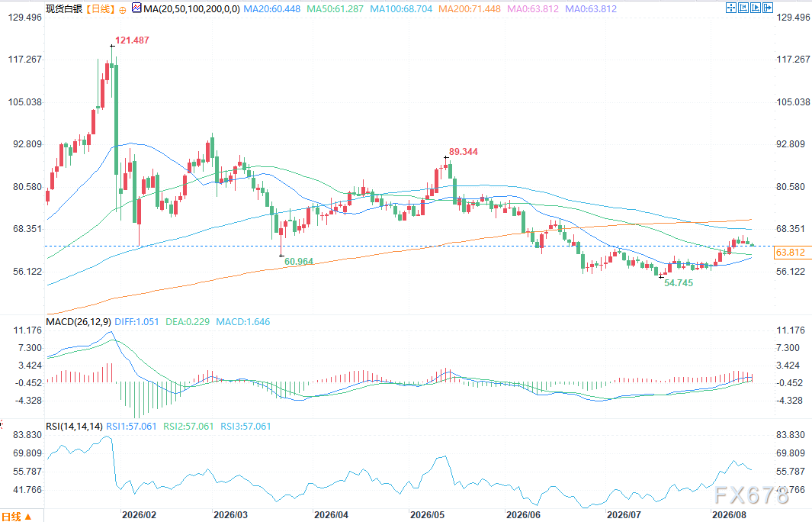This screenshot has width=812, height=522.
Task: Toggle the crosshair cursor icon
Action: (731, 8)
